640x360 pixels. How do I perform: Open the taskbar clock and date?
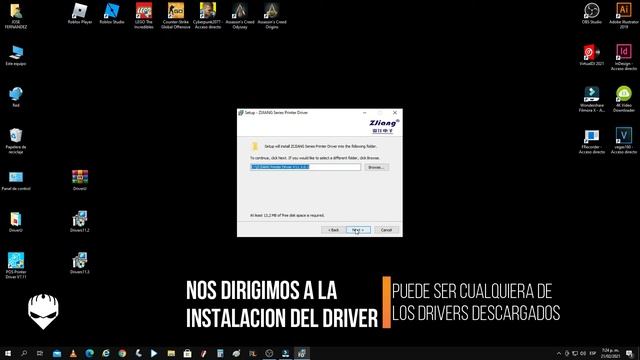pyautogui.click(x=610, y=353)
